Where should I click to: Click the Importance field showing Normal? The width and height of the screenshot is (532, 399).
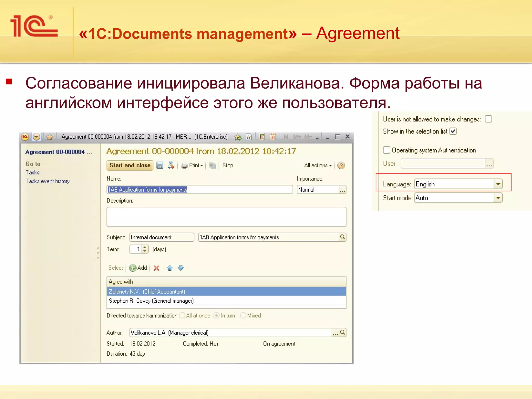(318, 190)
